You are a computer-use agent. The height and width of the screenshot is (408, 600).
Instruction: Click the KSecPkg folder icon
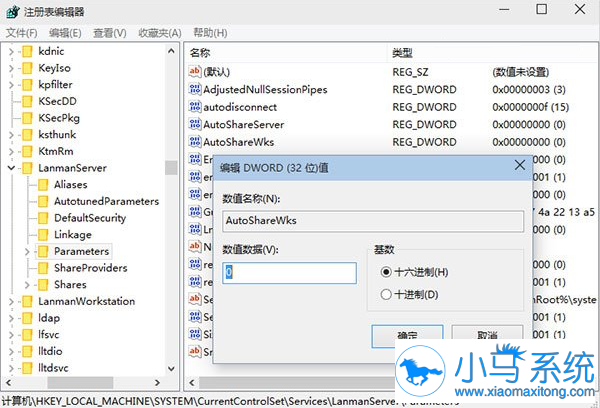tap(27, 118)
